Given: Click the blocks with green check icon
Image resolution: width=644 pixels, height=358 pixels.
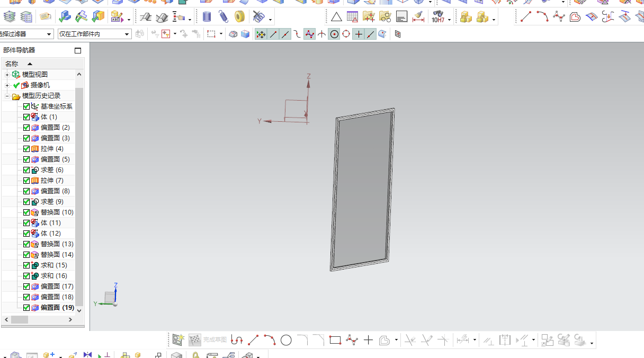Looking at the screenshot, I should [x=65, y=17].
